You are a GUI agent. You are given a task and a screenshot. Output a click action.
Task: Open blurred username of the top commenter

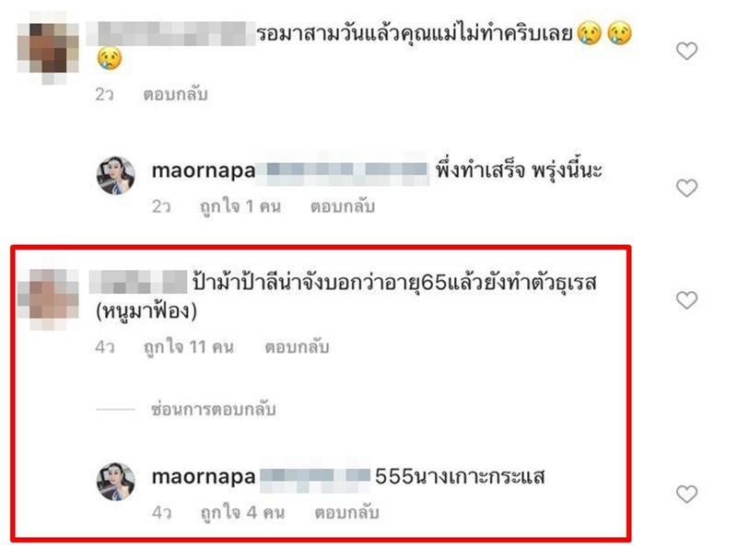click(171, 34)
